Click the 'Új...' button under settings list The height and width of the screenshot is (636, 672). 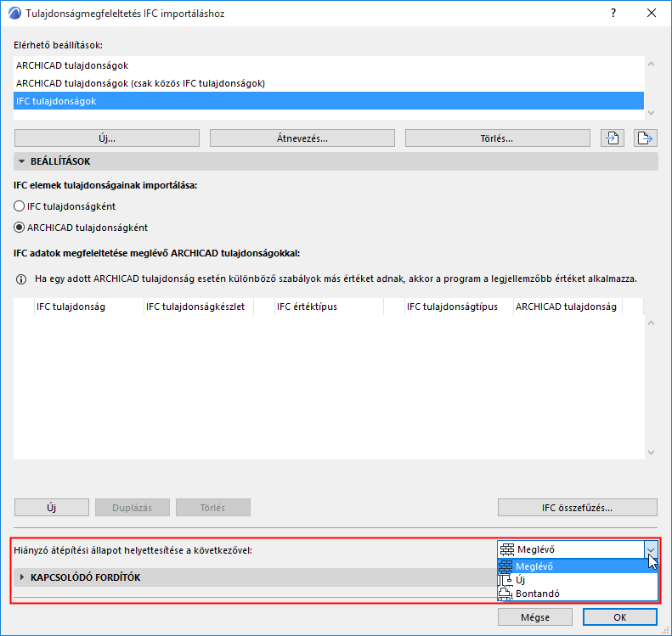point(107,138)
